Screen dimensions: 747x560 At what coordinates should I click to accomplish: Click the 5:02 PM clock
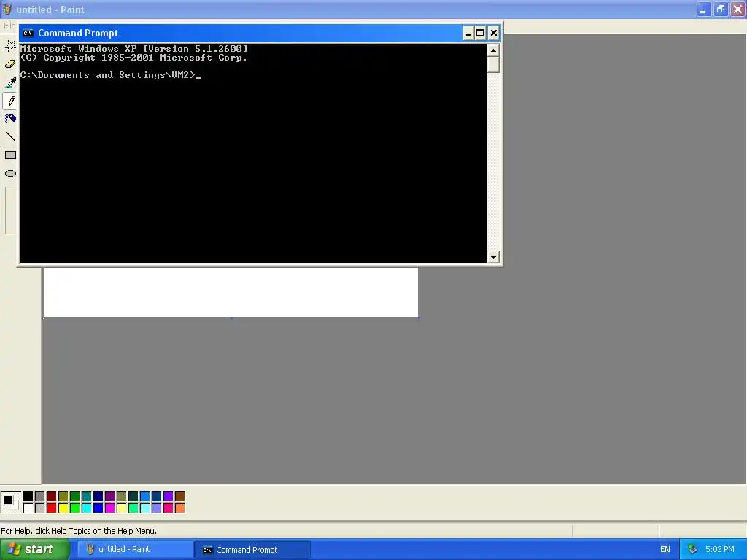pos(720,550)
